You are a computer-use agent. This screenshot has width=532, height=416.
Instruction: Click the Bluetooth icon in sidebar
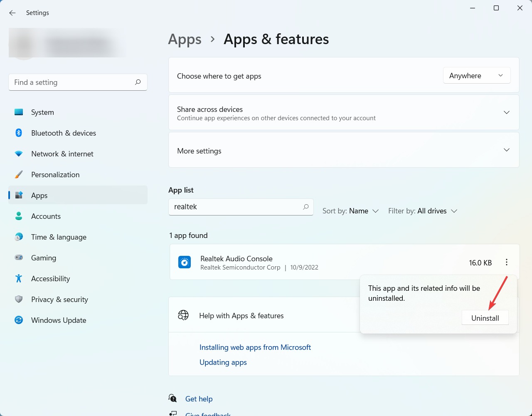(x=19, y=133)
